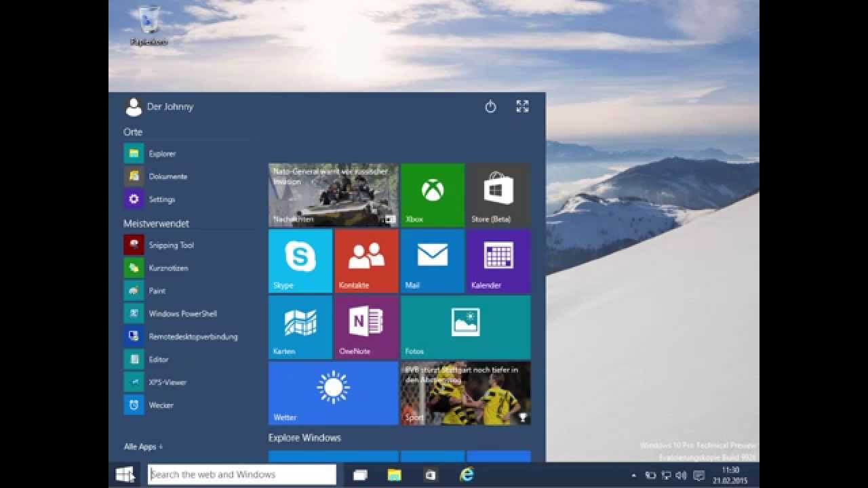The image size is (868, 488).
Task: Open the Store on the taskbar
Action: [430, 475]
